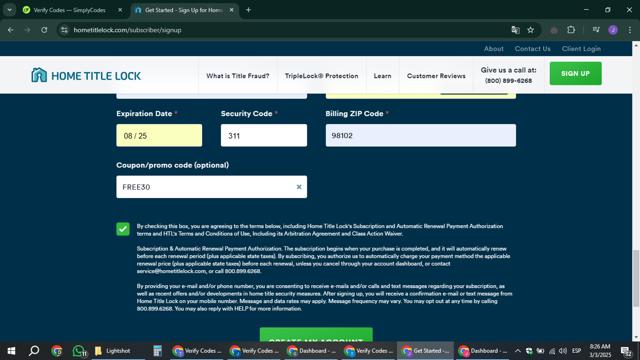Image resolution: width=640 pixels, height=360 pixels.
Task: Click the Client Login link
Action: [581, 49]
